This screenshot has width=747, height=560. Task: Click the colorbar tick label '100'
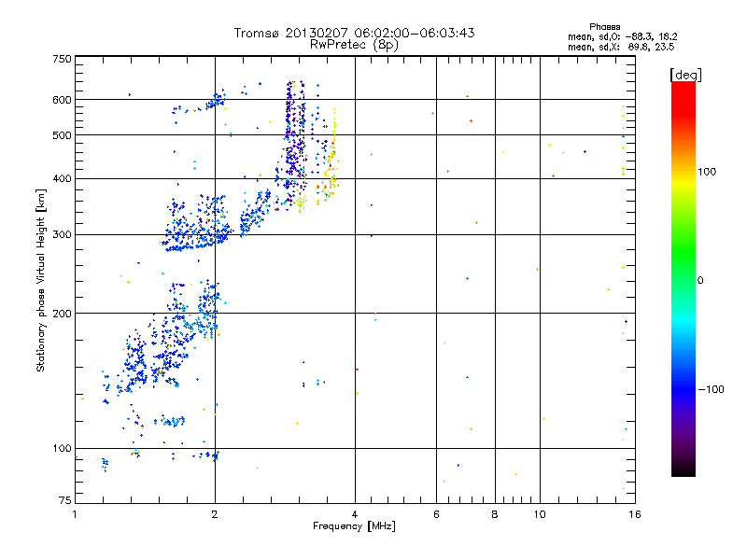coord(707,172)
